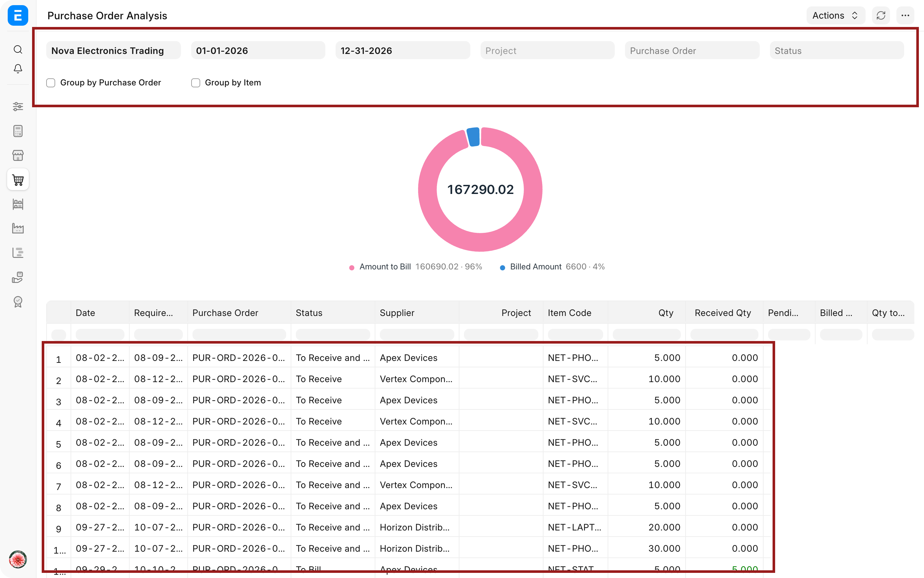Click the 167290.02 donut chart total

[x=480, y=189]
